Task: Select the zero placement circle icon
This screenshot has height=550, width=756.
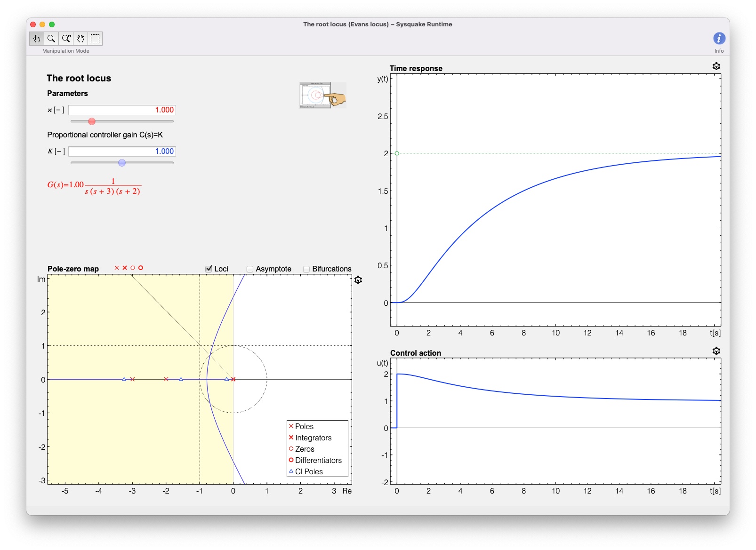Action: point(133,268)
